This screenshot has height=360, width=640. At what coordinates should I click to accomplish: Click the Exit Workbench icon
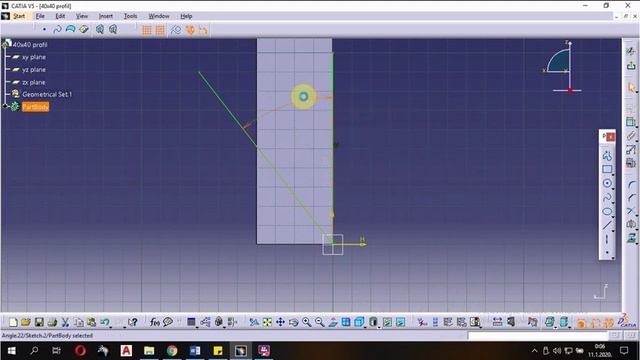point(631,65)
